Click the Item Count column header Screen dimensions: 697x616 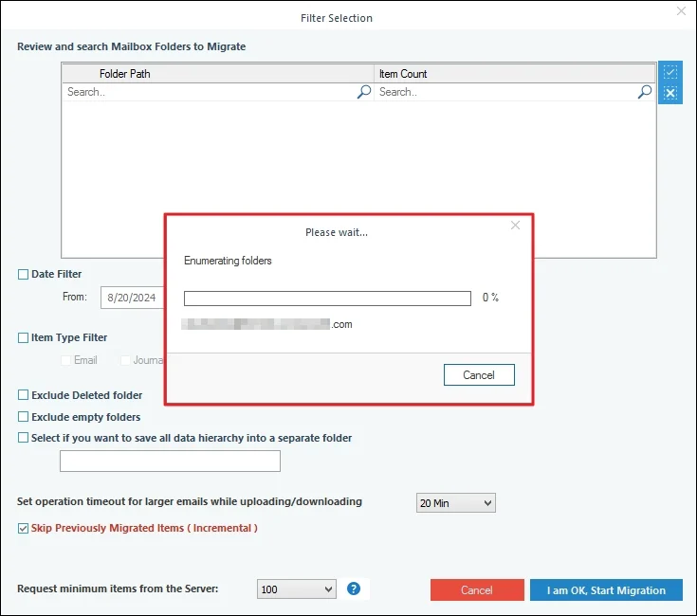coord(515,74)
